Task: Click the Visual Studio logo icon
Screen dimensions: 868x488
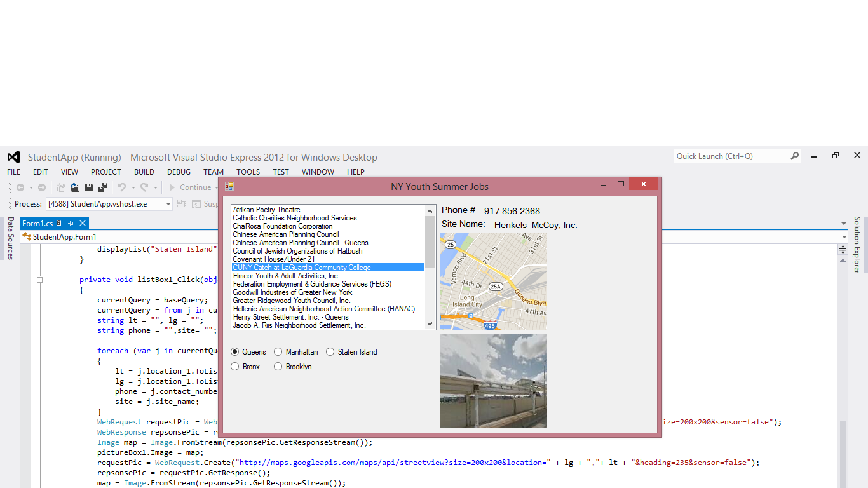Action: pos(13,157)
